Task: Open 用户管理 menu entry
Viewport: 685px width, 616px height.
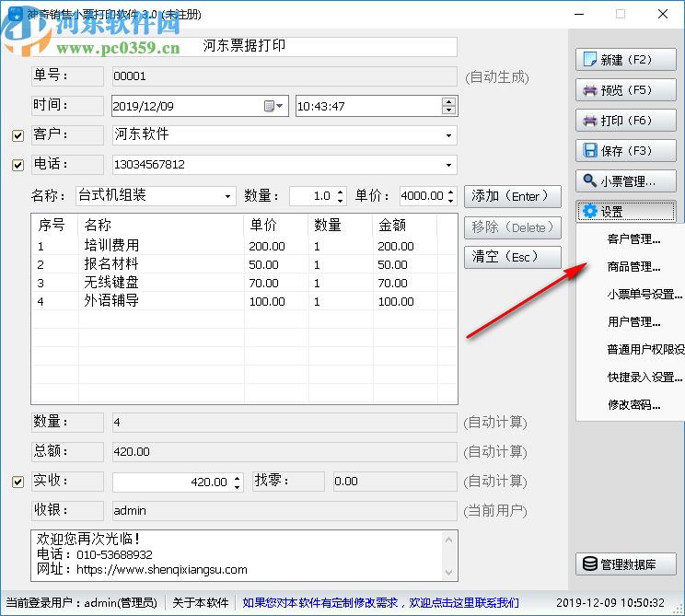Action: pyautogui.click(x=633, y=322)
